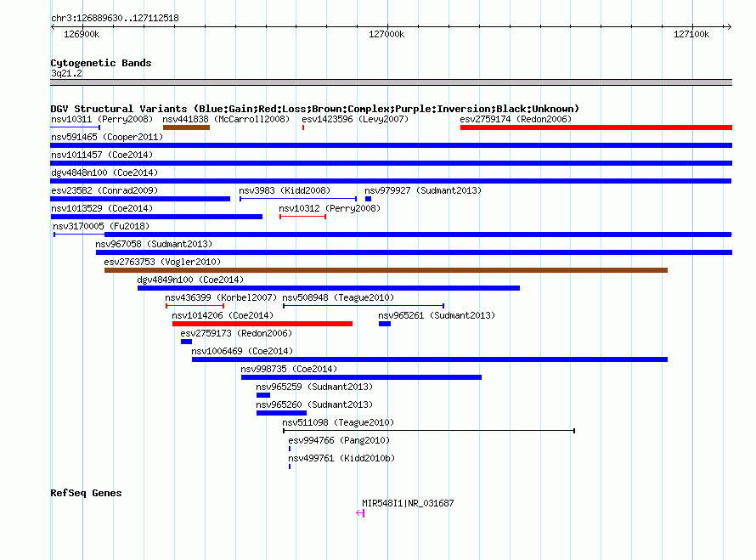Click the esv2763753 (Vogler2010) label
The width and height of the screenshot is (756, 560).
tap(162, 262)
